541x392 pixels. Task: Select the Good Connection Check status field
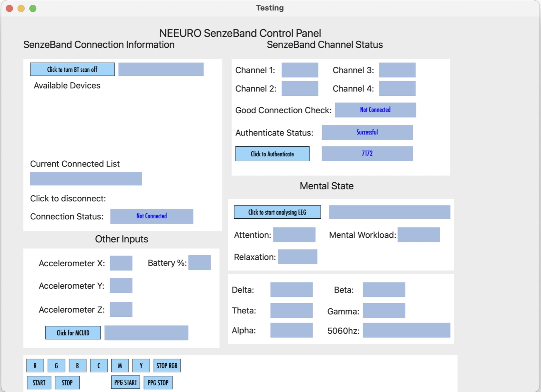click(x=375, y=110)
